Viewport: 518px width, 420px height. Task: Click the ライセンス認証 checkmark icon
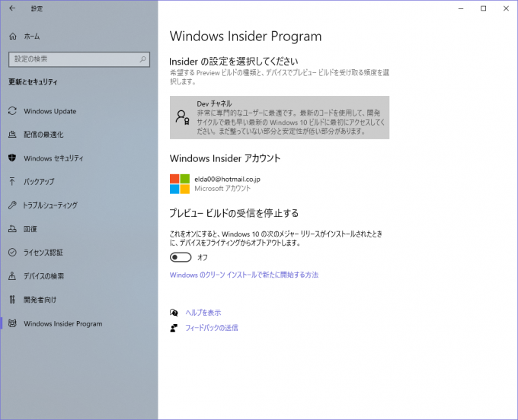pos(12,253)
